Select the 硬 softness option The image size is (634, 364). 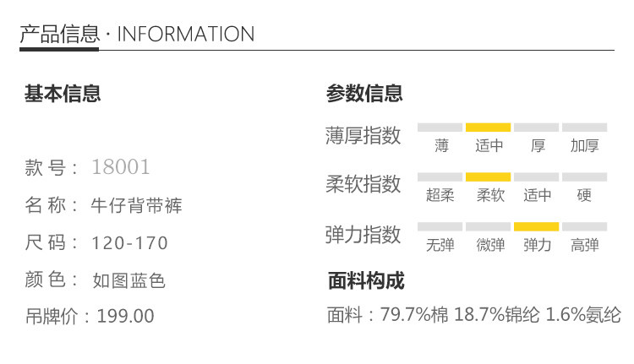coord(584,195)
